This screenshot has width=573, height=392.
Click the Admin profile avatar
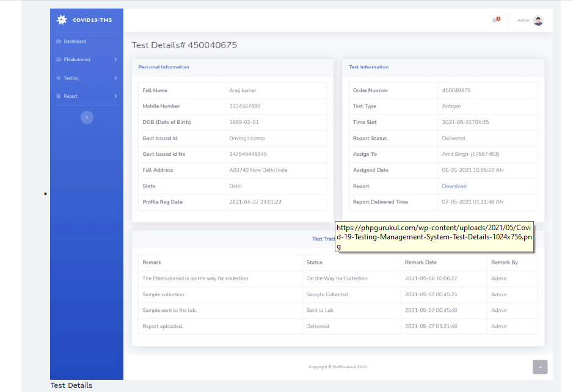(x=538, y=21)
